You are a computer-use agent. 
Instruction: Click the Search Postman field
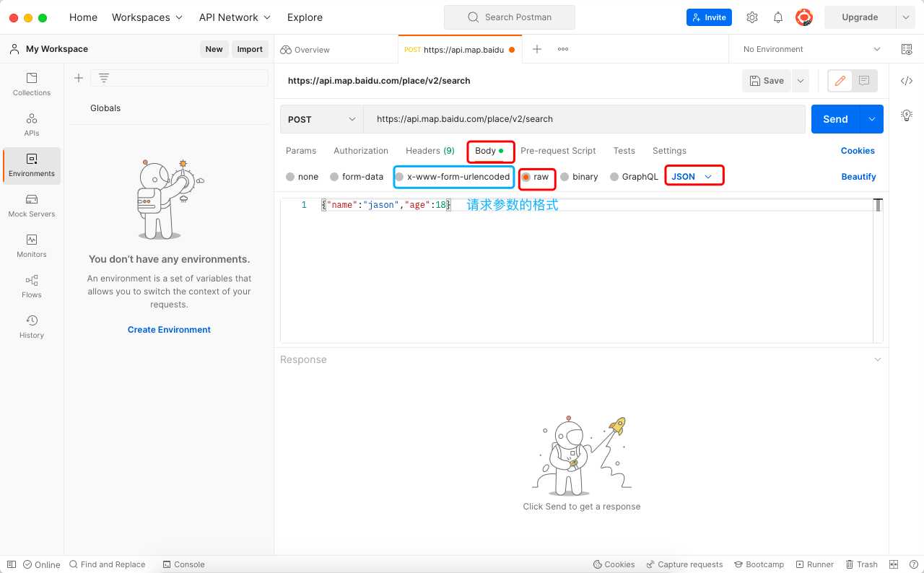[510, 17]
